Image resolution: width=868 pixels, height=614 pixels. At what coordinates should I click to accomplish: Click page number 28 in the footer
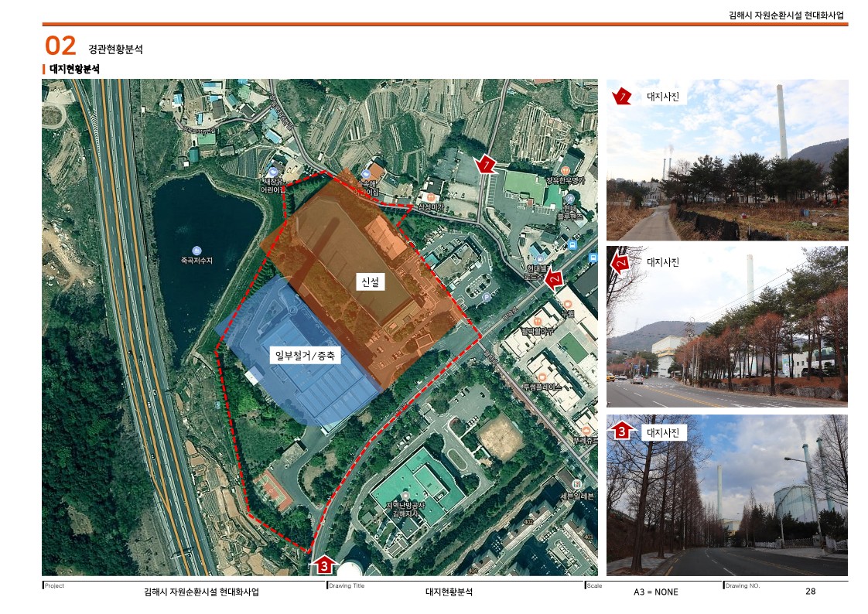pos(810,592)
